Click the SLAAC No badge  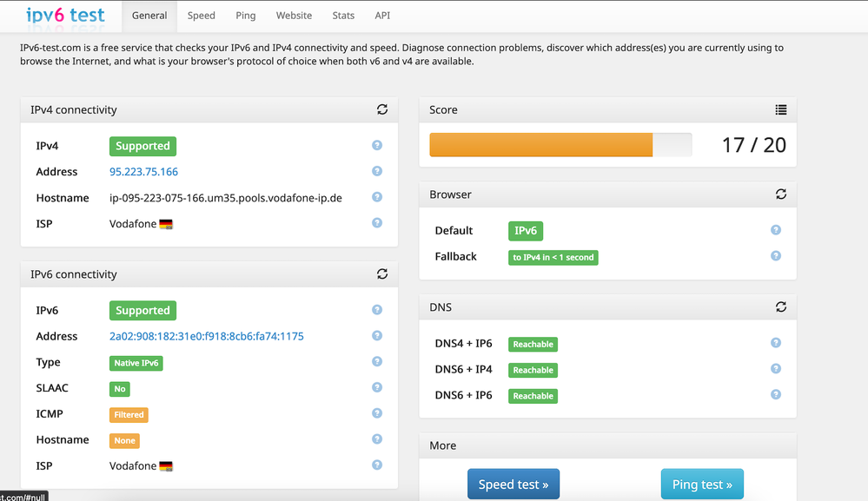pos(120,389)
